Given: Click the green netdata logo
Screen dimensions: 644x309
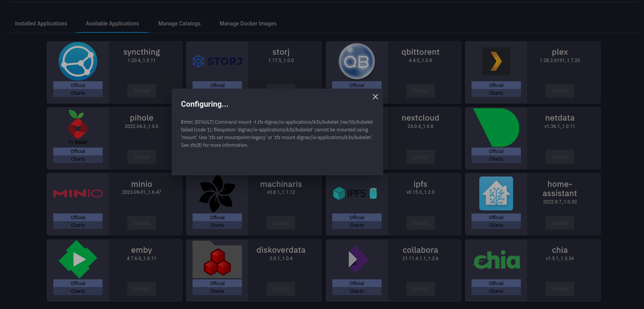Looking at the screenshot, I should click(x=496, y=128).
